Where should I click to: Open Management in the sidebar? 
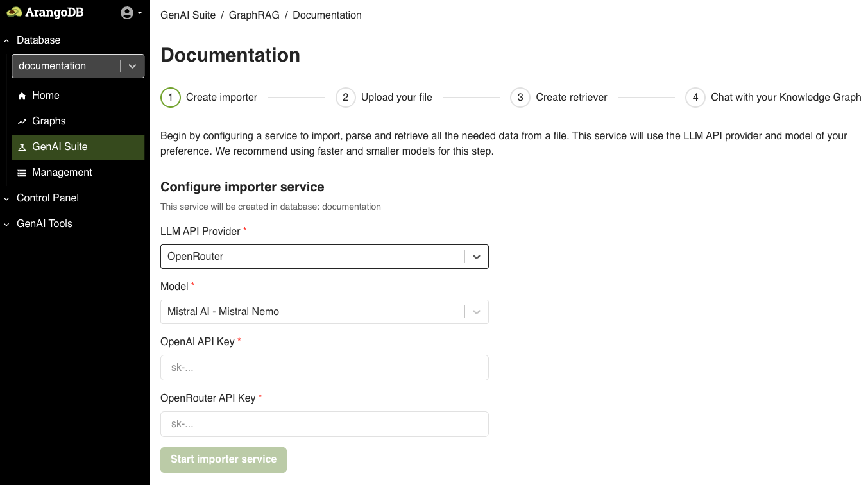[78, 173]
